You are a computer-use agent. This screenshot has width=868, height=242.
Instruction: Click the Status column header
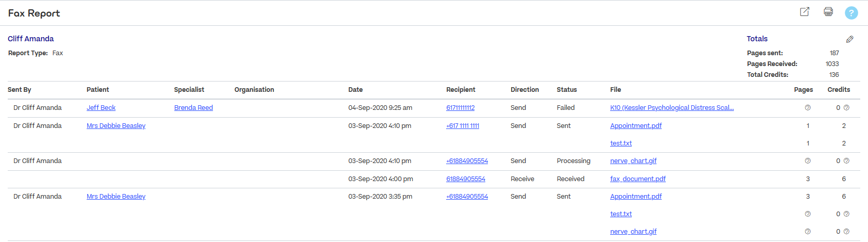point(566,90)
